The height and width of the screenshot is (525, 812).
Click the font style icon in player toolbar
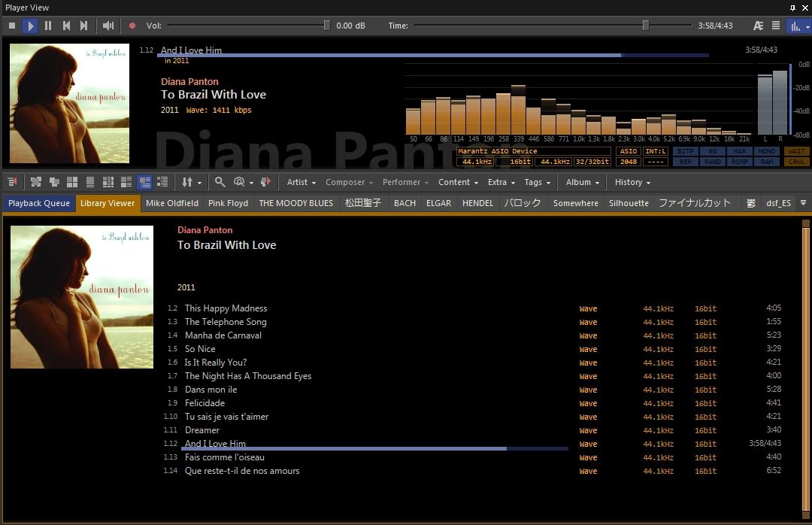(758, 26)
